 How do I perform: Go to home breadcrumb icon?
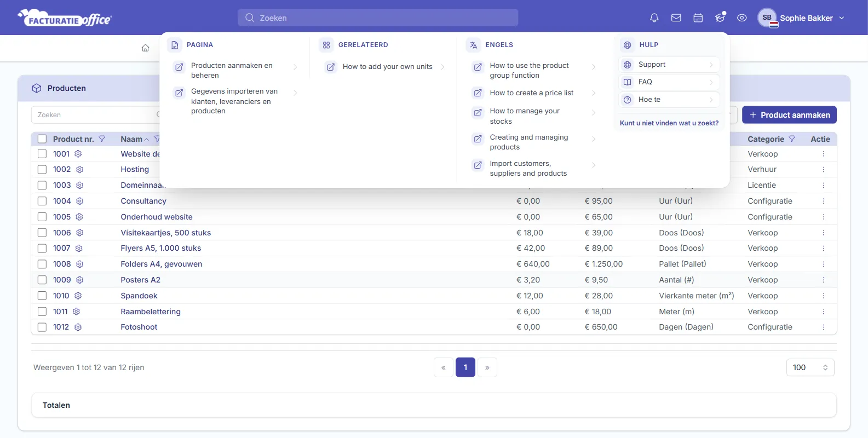146,48
